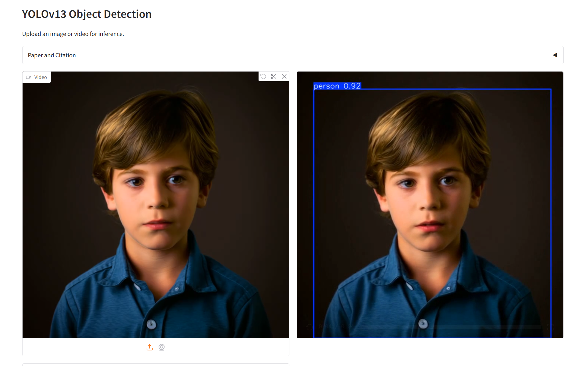The width and height of the screenshot is (588, 366).
Task: Open the scissors trim video tool
Action: 274,77
